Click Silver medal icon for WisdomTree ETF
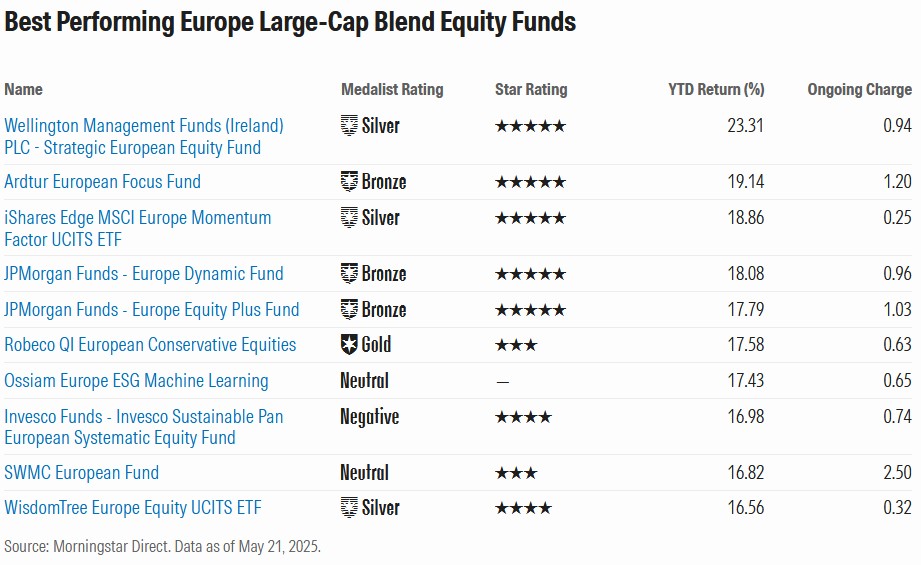921x565 pixels. (x=349, y=508)
